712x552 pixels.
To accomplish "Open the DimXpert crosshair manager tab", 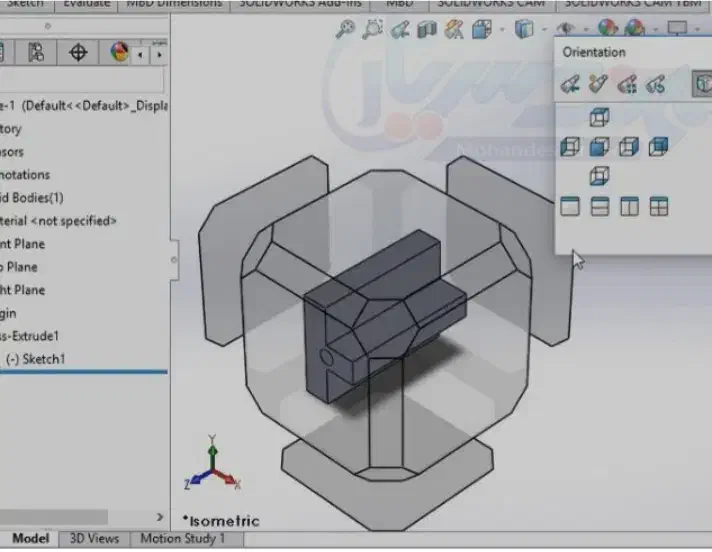I will (x=78, y=52).
